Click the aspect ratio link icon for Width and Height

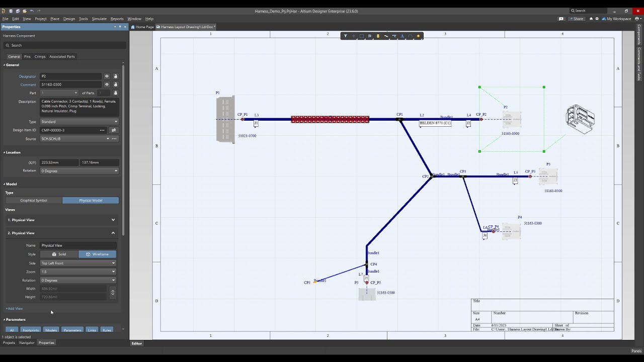click(x=113, y=293)
